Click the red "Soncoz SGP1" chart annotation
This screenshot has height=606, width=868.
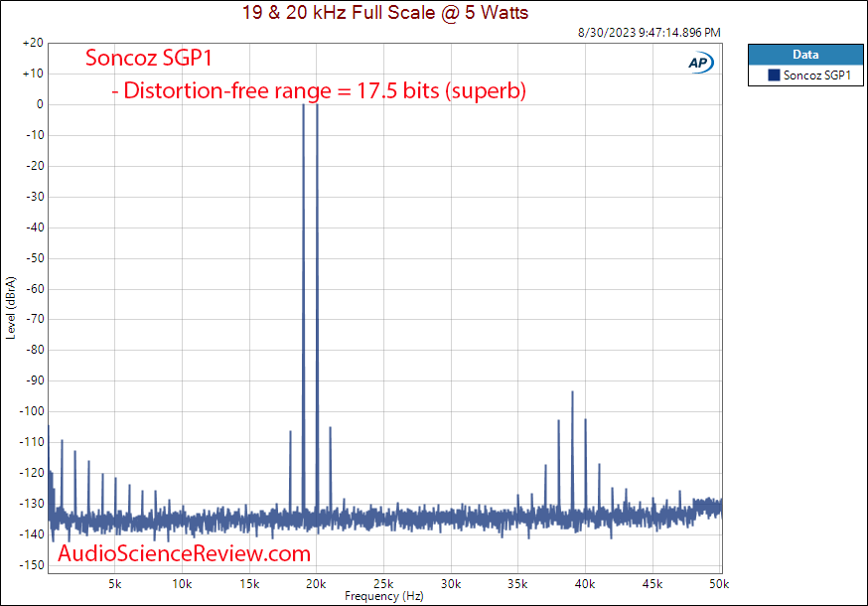149,58
